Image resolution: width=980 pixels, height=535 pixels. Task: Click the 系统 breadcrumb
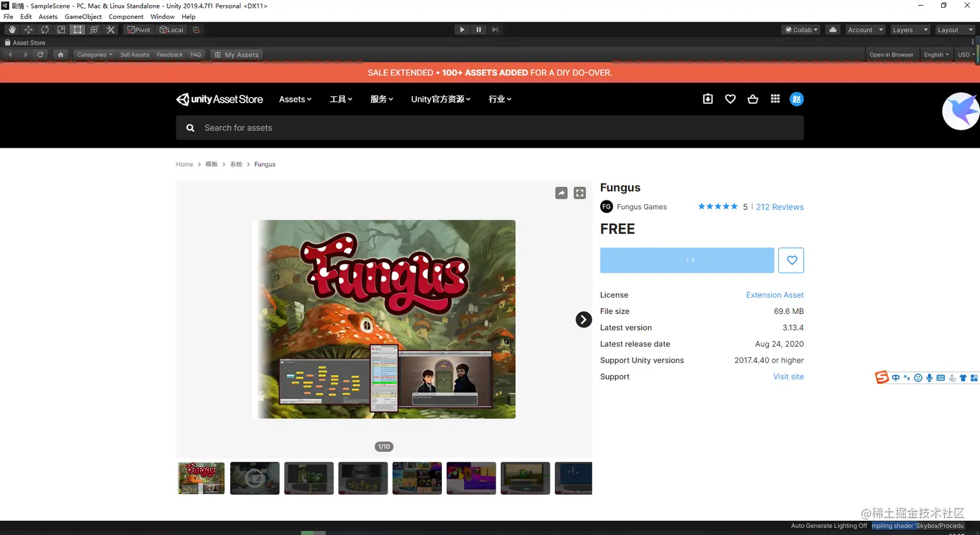[x=236, y=165]
